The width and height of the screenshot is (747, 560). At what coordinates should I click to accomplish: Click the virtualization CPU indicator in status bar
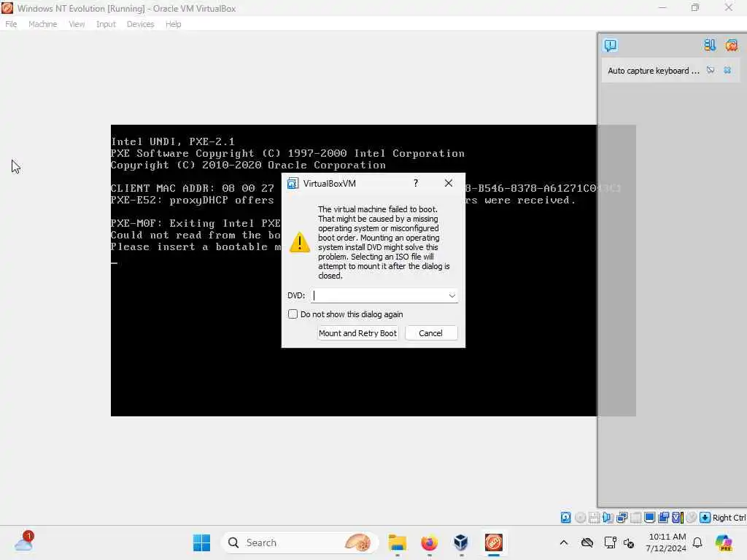click(x=678, y=518)
